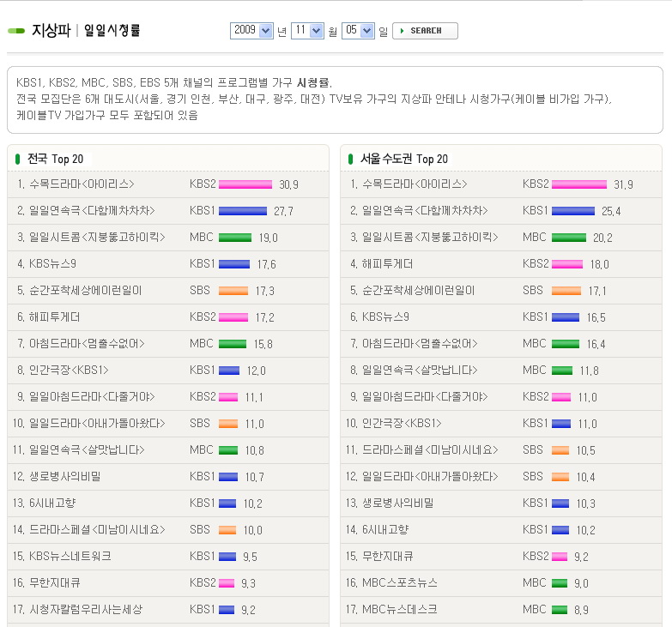
Task: Select MBC스포츠뉴스 in 서울수도권 Top 20
Action: pos(399,582)
